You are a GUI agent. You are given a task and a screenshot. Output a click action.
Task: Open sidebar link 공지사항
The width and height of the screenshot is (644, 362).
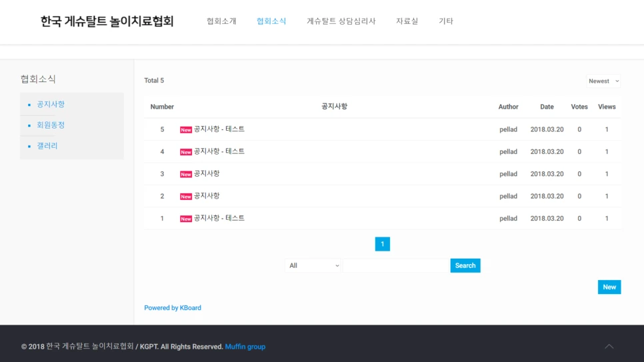[x=51, y=105]
